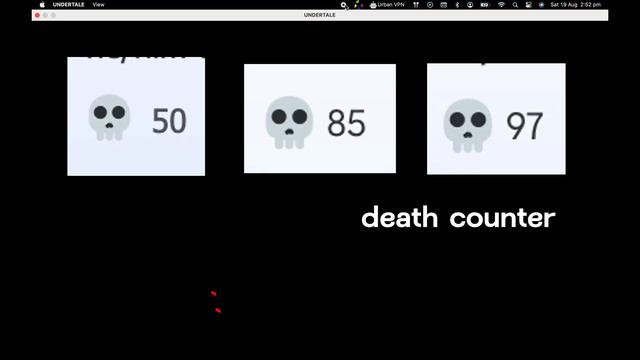This screenshot has width=640, height=360.
Task: Click the death count number 97
Action: (524, 126)
